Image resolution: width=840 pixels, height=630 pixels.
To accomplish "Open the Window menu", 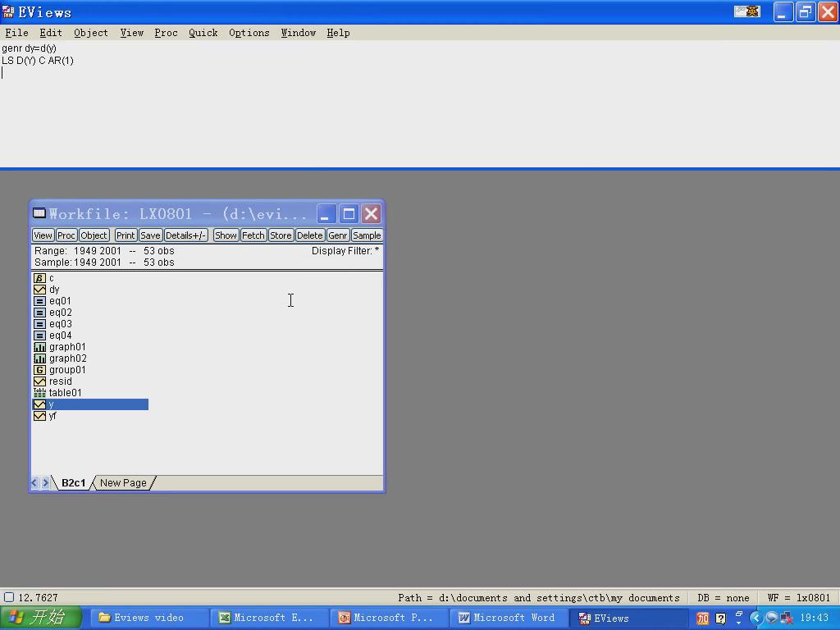I will coord(299,33).
